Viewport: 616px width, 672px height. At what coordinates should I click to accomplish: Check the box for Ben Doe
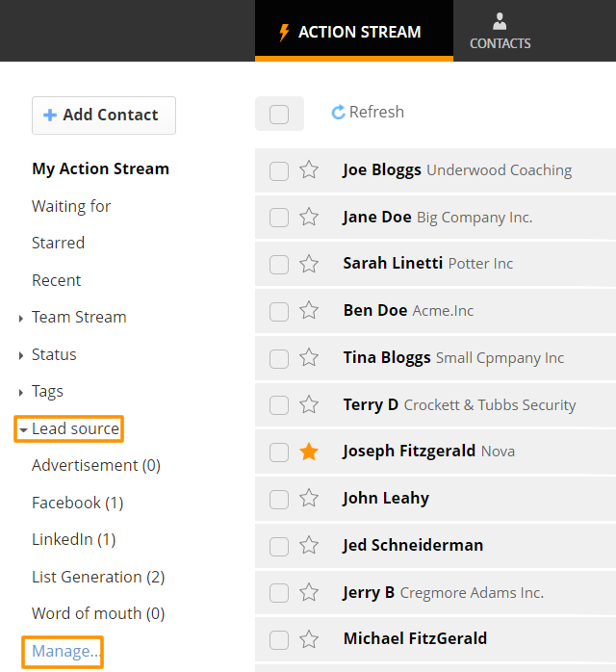point(279,312)
